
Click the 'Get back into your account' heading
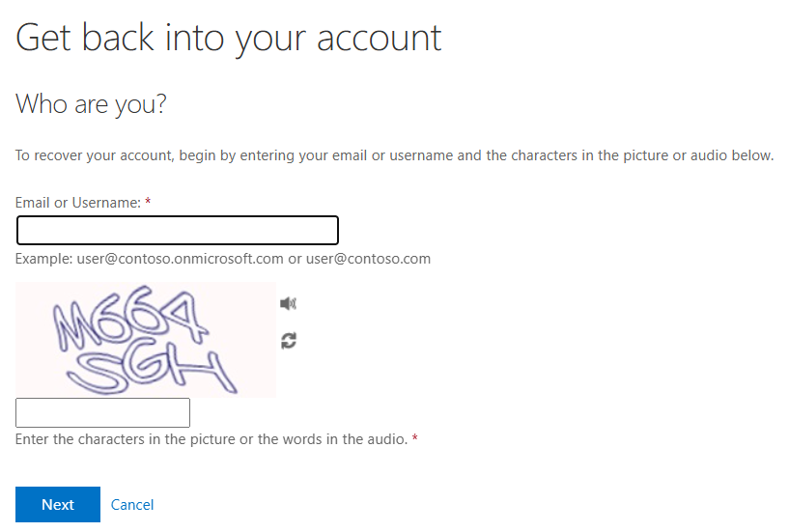[x=229, y=39]
